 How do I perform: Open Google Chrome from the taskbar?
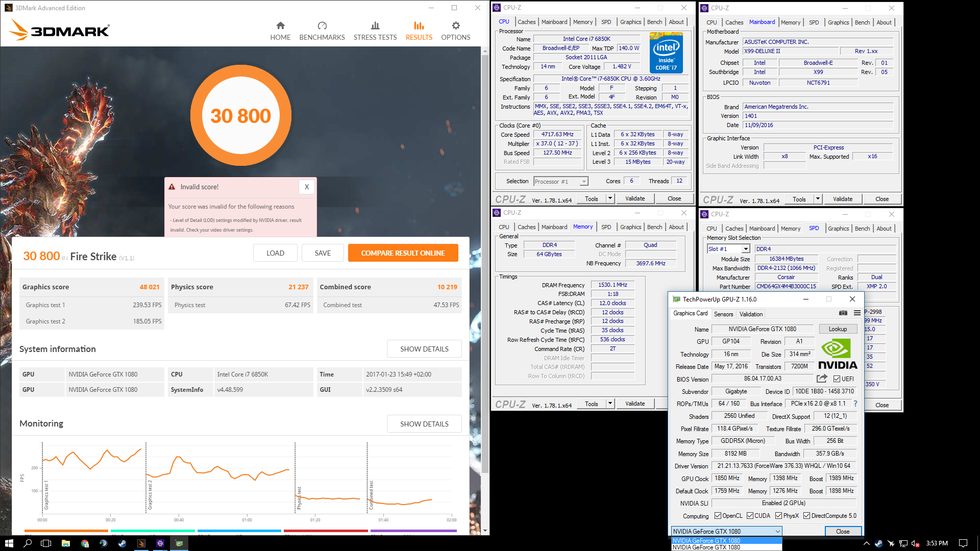[x=85, y=543]
